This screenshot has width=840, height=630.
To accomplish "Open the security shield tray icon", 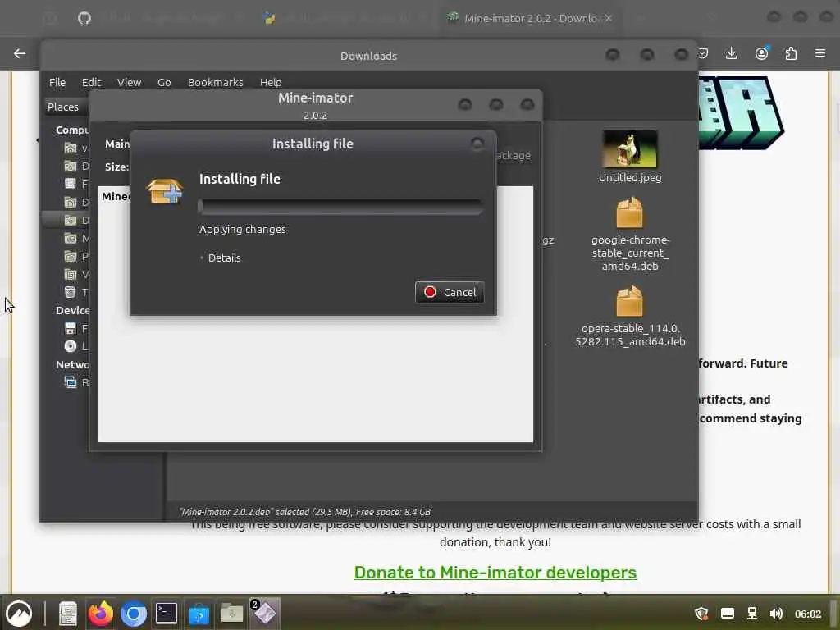I will (702, 614).
